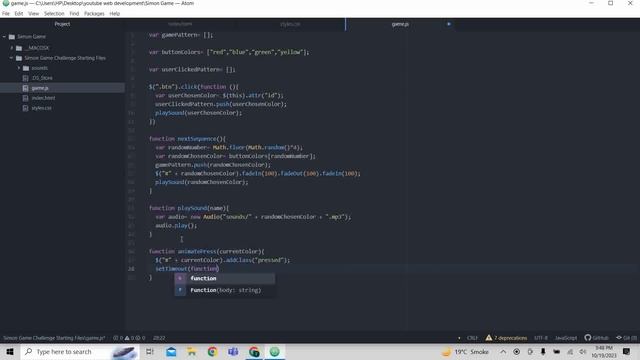Open the Packages menu
This screenshot has width=640, height=360.
tap(94, 13)
